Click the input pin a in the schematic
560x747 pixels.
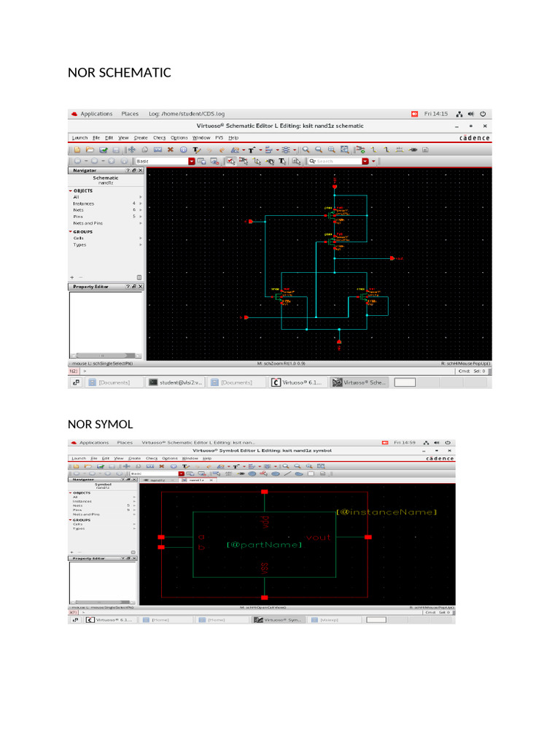[x=250, y=222]
